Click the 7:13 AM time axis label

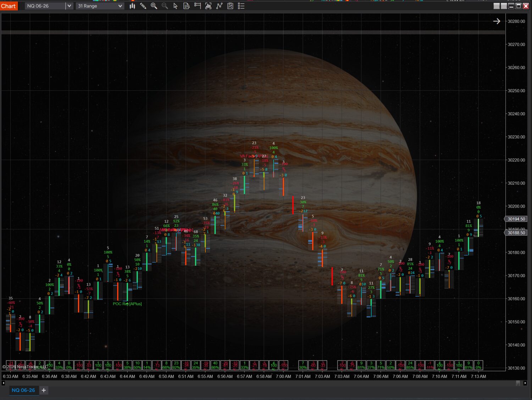(478, 377)
